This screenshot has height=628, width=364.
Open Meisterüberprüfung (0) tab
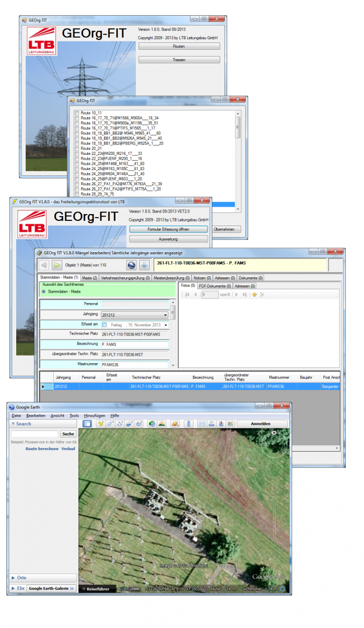tap(170, 278)
